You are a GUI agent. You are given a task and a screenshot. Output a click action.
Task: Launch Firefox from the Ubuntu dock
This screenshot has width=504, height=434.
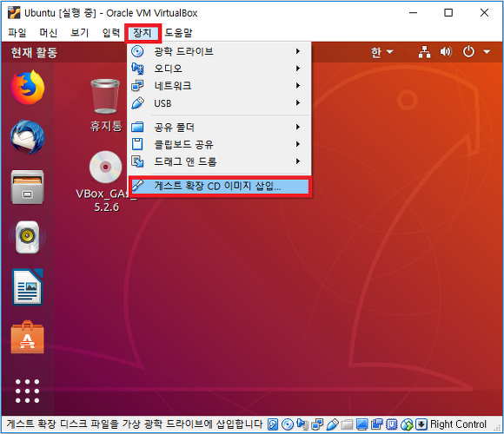pos(27,88)
